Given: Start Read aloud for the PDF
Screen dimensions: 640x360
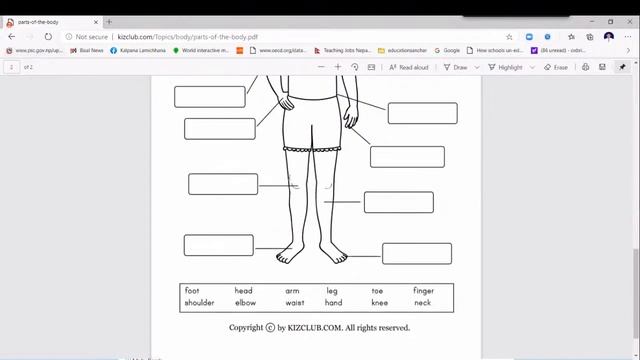Looking at the screenshot, I should tap(409, 67).
